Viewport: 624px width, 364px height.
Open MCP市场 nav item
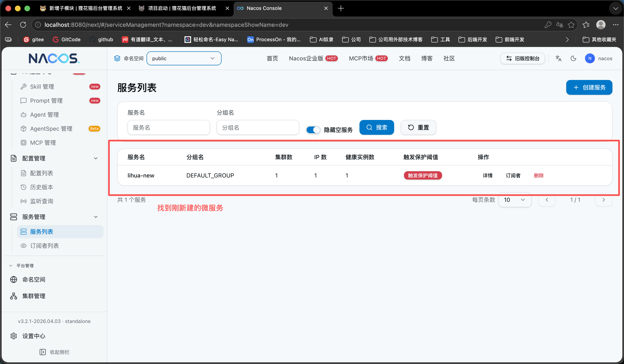pos(368,58)
